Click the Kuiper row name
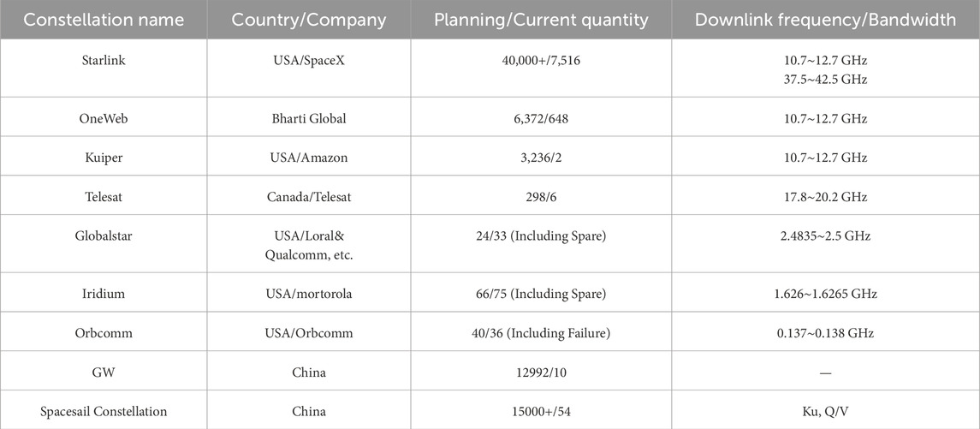 coord(104,158)
